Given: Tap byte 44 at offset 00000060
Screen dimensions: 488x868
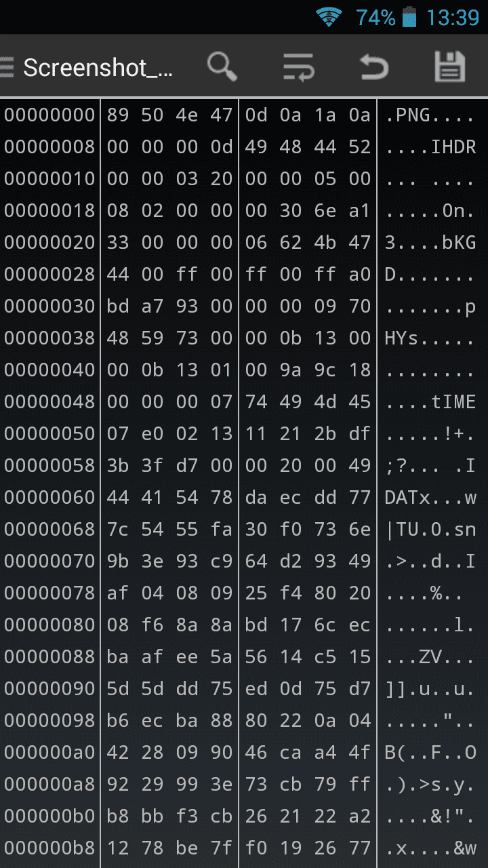Looking at the screenshot, I should click(x=117, y=498).
